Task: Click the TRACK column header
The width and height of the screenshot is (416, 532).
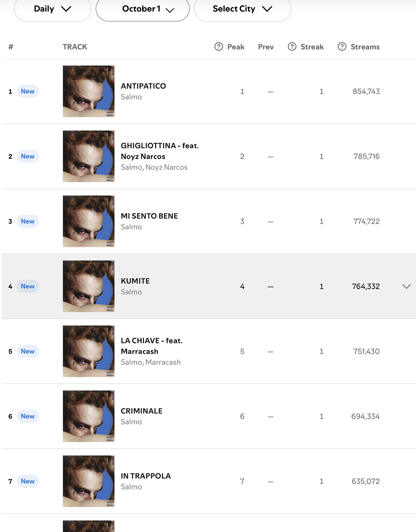Action: click(75, 47)
